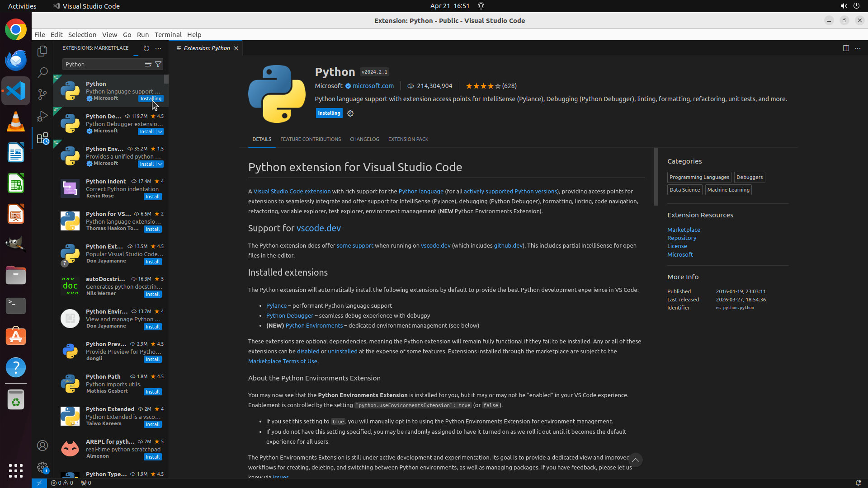Expand Python Environments install dropdown arrow
Screen dimensions: 868x488
pyautogui.click(x=160, y=164)
